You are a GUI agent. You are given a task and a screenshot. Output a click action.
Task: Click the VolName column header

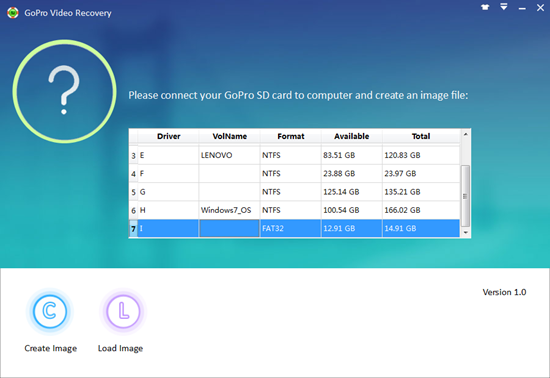point(229,136)
